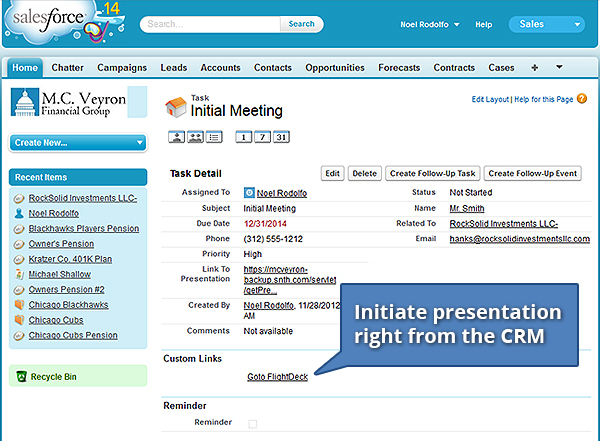Select the Contacts tab
Image resolution: width=600 pixels, height=441 pixels.
pyautogui.click(x=273, y=68)
